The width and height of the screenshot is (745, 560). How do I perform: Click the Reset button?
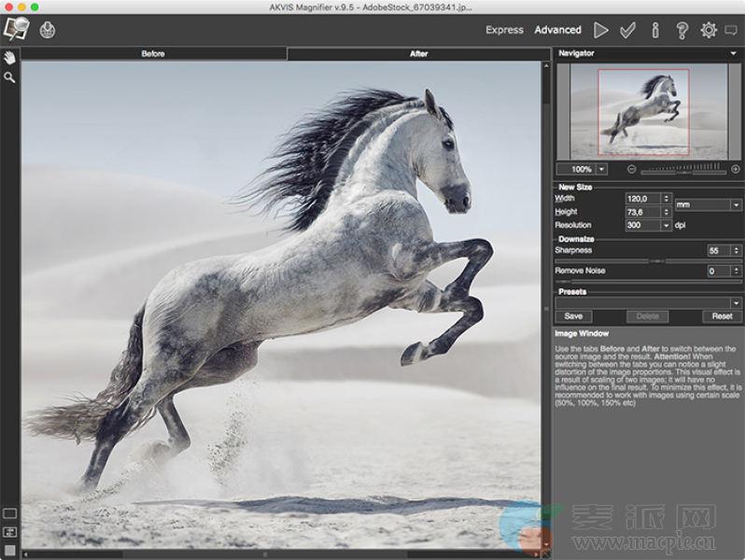click(722, 316)
